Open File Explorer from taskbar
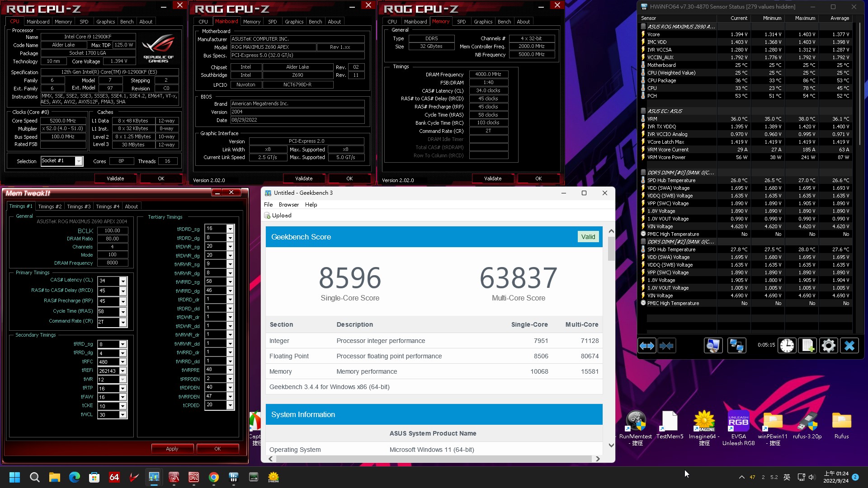Viewport: 868px width, 488px height. click(55, 477)
